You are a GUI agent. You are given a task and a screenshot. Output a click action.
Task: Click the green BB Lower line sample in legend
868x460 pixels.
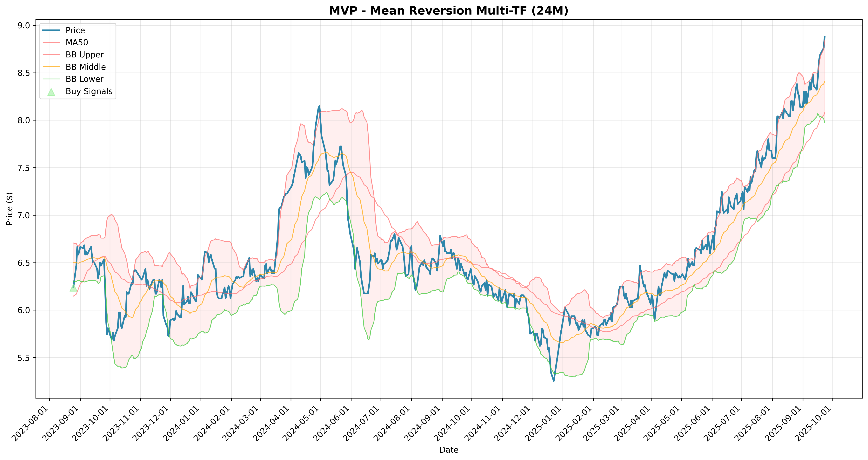coord(51,79)
